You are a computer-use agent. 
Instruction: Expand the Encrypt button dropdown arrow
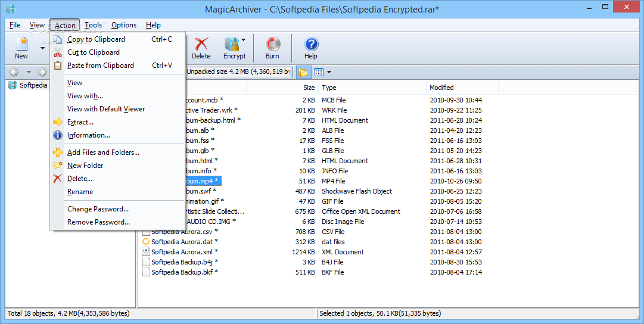[x=243, y=40]
